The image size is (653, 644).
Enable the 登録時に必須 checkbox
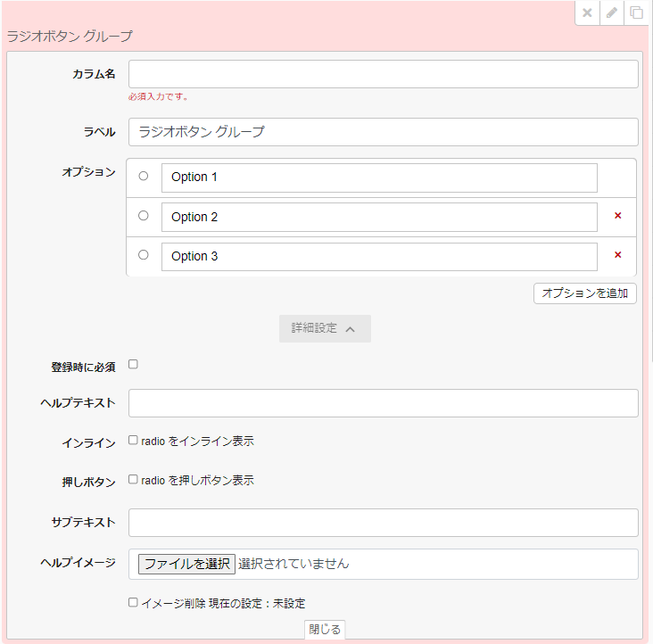133,364
